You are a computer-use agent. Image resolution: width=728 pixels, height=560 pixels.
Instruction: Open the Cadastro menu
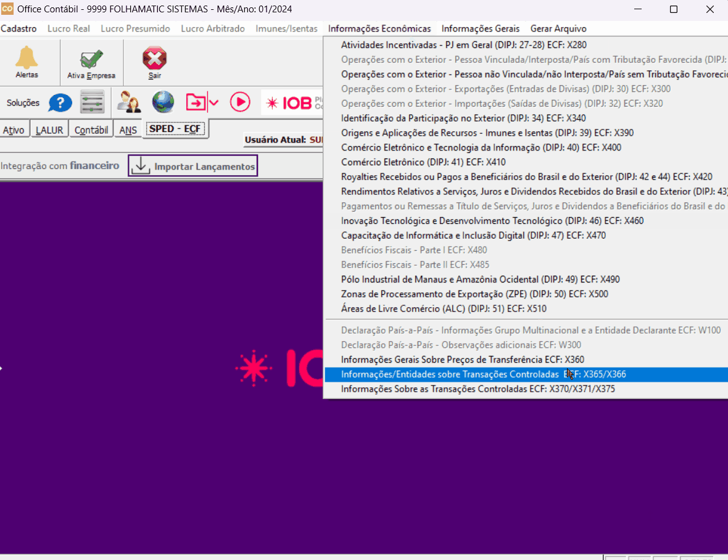[x=19, y=28]
